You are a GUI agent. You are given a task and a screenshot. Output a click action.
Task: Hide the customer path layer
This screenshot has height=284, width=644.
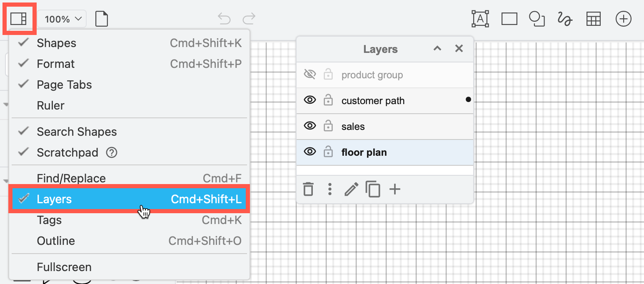[x=310, y=100]
